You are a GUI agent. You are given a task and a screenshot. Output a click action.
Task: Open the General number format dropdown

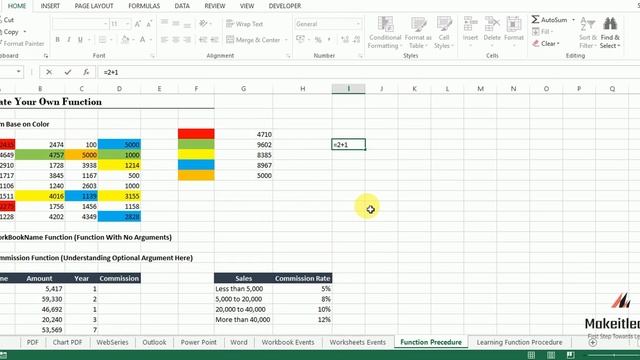pos(358,24)
